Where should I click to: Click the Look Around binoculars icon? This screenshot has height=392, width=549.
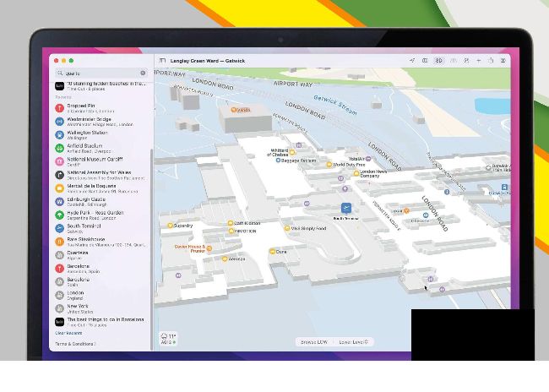[453, 61]
